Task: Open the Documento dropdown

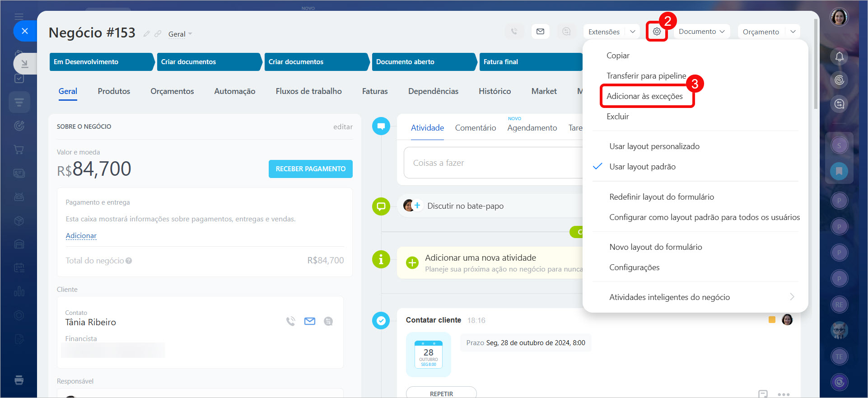Action: (702, 32)
